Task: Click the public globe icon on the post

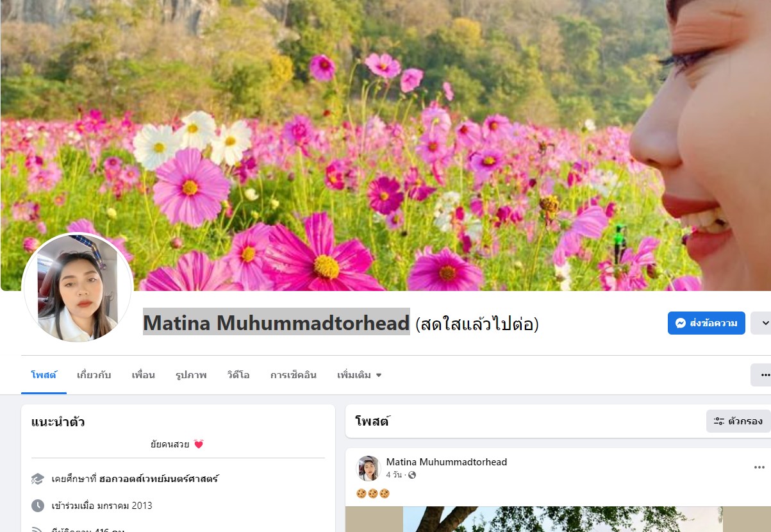Action: pyautogui.click(x=412, y=475)
